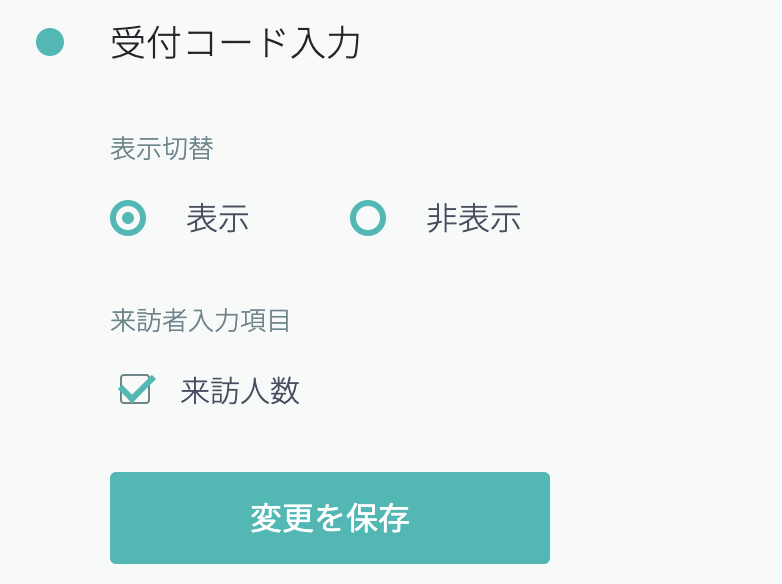Click the teal bullet beside 受付コード入力
782x584 pixels.
[x=50, y=42]
